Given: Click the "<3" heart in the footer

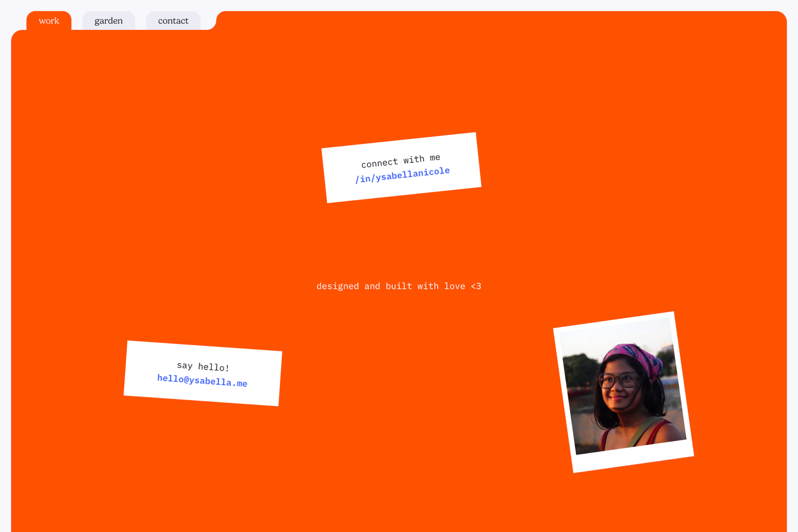Looking at the screenshot, I should 476,286.
